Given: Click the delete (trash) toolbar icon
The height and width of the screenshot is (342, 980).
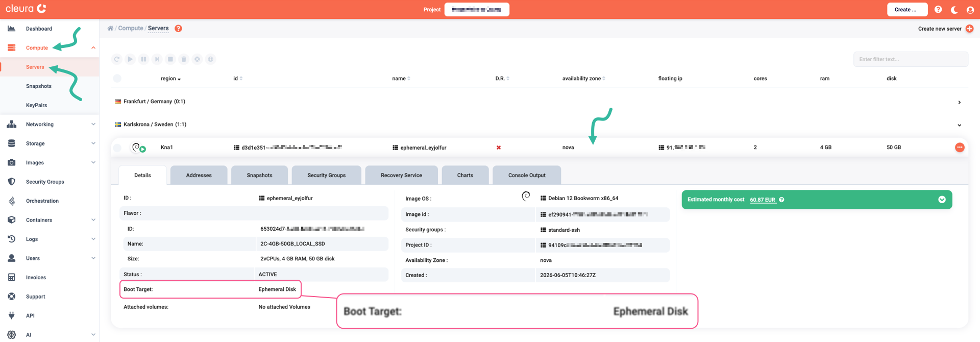Looking at the screenshot, I should (184, 59).
